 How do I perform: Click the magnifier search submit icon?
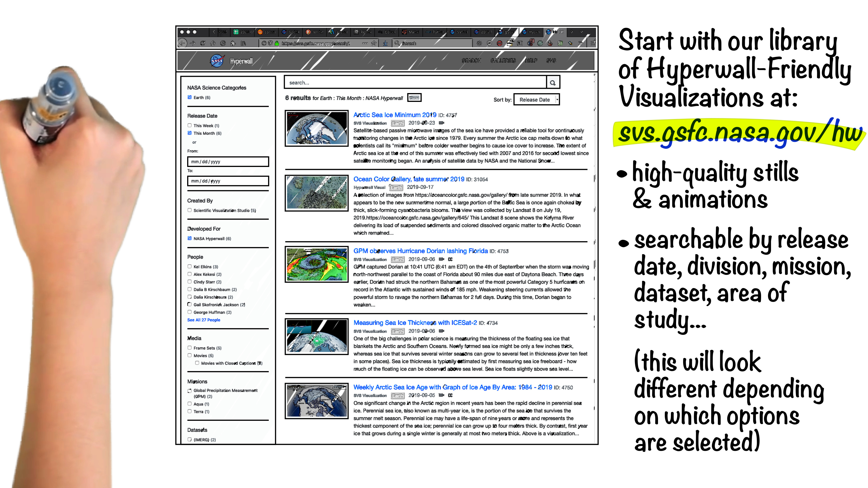point(553,82)
